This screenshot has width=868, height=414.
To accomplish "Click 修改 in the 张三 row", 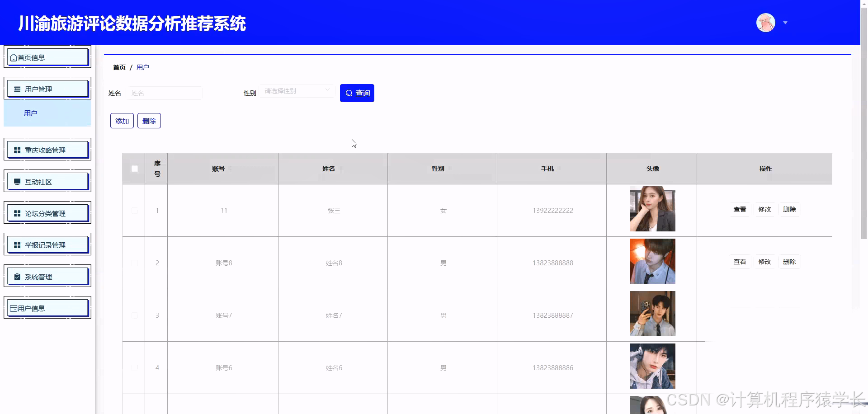I will point(764,209).
